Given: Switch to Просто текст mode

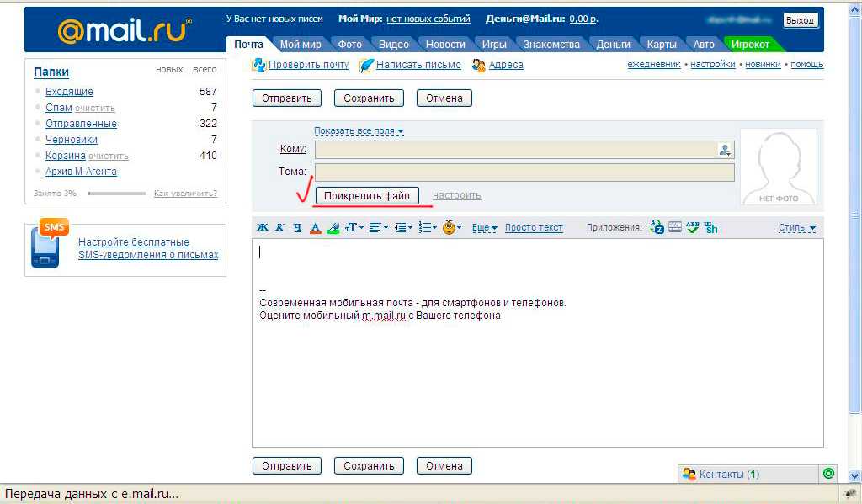Looking at the screenshot, I should tap(534, 227).
